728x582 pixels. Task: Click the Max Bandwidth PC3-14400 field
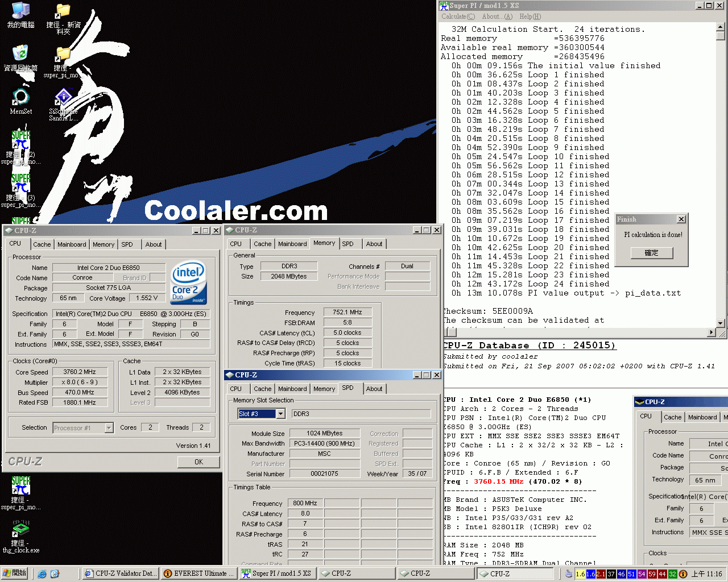click(x=324, y=443)
